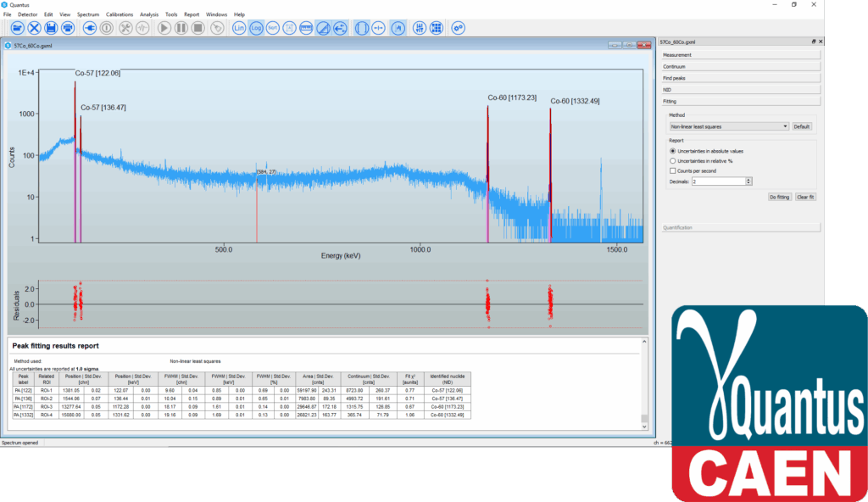Print using the printer toolbar icon
The width and height of the screenshot is (868, 502).
[68, 28]
